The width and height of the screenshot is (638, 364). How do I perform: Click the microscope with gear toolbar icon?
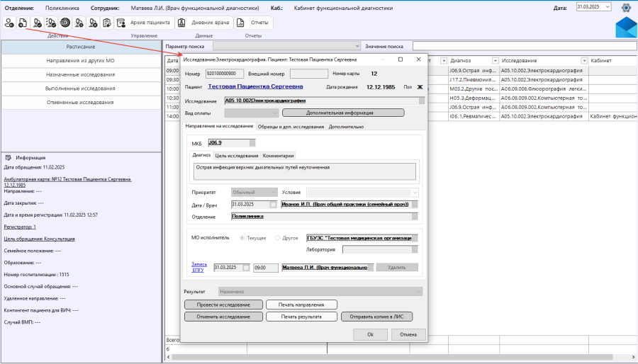click(x=79, y=23)
